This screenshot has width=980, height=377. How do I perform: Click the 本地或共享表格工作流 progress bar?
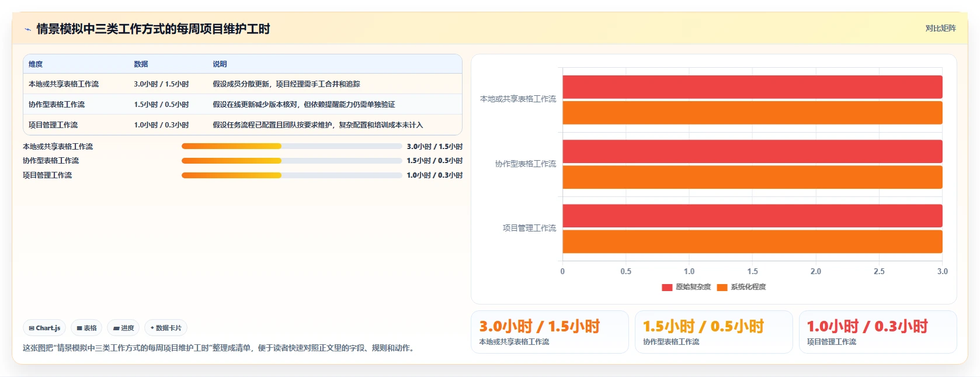[x=291, y=146]
